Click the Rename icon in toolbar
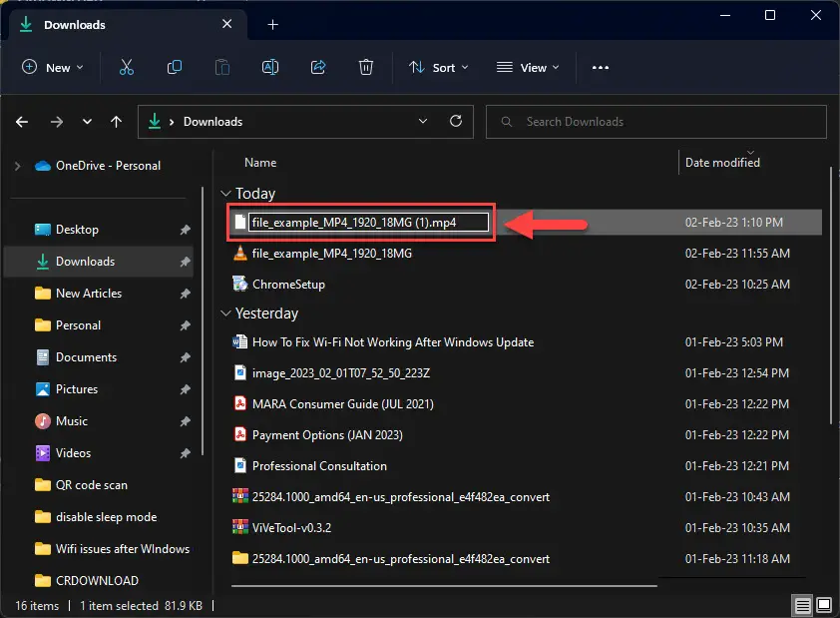The image size is (840, 618). 269,68
